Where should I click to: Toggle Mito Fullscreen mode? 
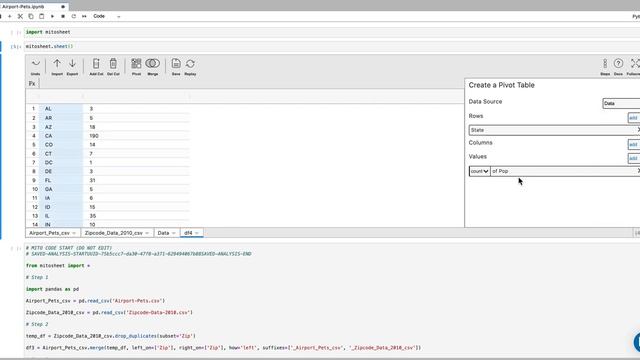[633, 67]
